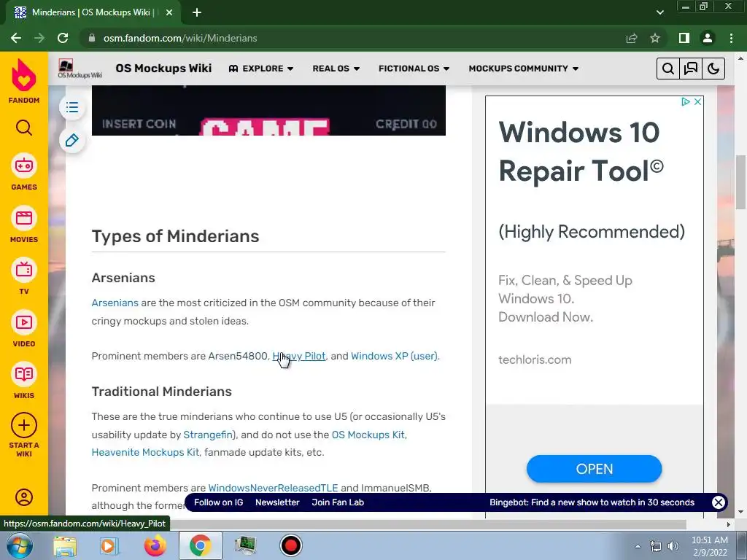Viewport: 747px width, 560px height.
Task: Click the techloris.com ad text
Action: click(x=535, y=360)
